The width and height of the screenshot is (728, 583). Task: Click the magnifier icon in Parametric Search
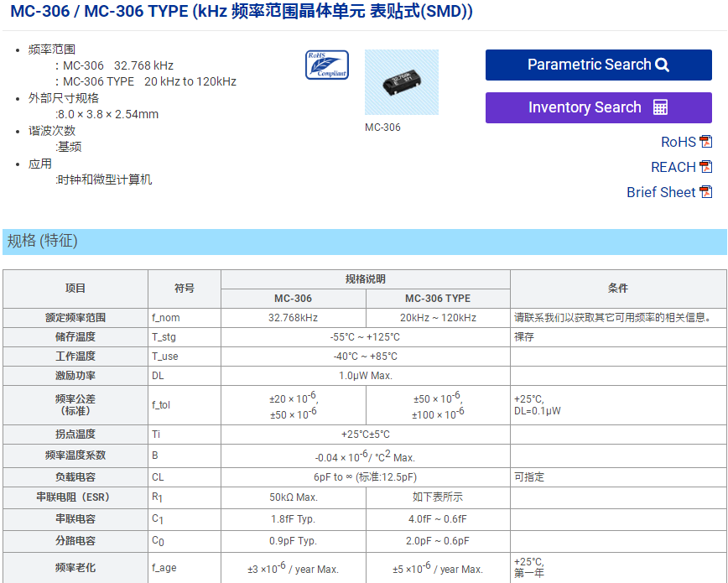663,65
